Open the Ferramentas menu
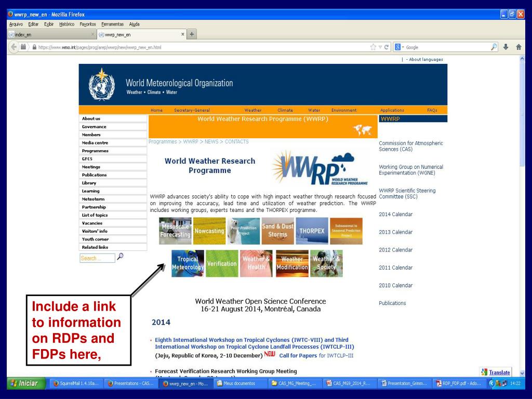 click(x=112, y=24)
